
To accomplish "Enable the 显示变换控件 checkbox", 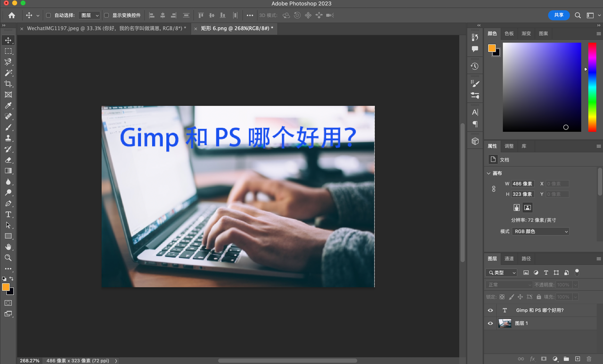I will click(106, 15).
